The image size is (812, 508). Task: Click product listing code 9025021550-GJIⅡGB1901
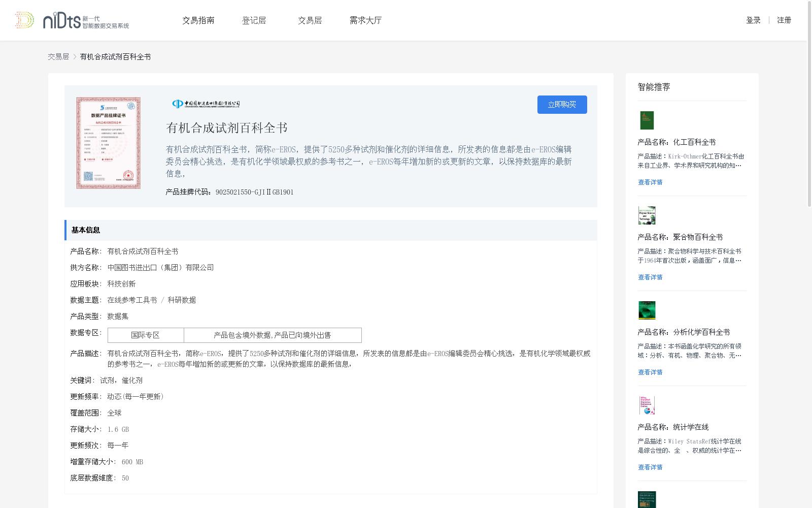[255, 192]
